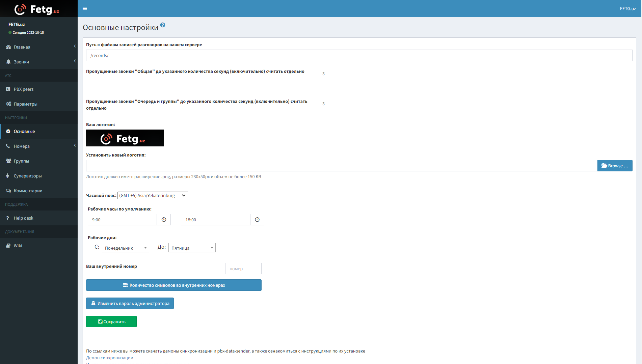Image resolution: width=642 pixels, height=364 pixels.
Task: Click the Параметры gears icon
Action: click(x=8, y=104)
